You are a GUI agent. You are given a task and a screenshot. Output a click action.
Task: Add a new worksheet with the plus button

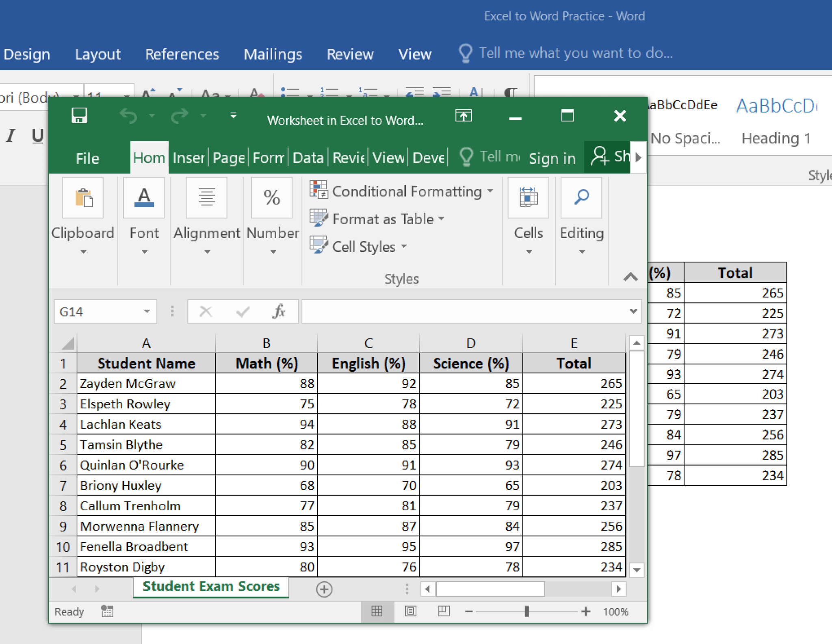coord(323,588)
